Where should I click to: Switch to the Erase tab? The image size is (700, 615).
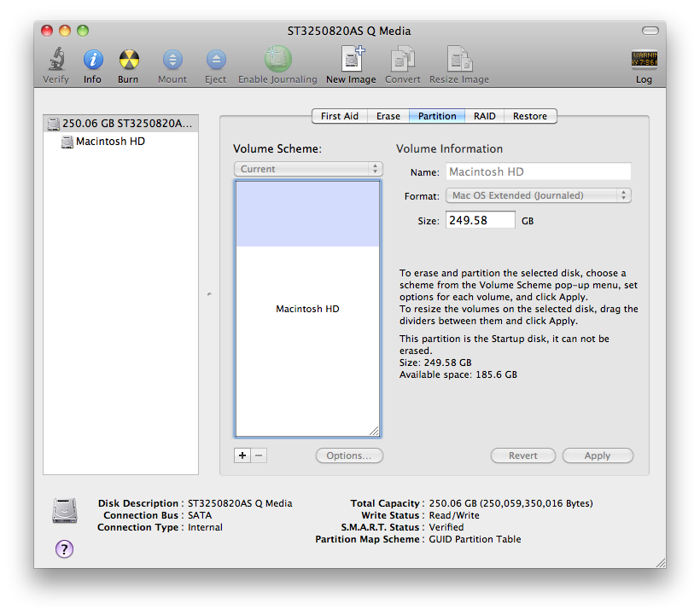[388, 116]
